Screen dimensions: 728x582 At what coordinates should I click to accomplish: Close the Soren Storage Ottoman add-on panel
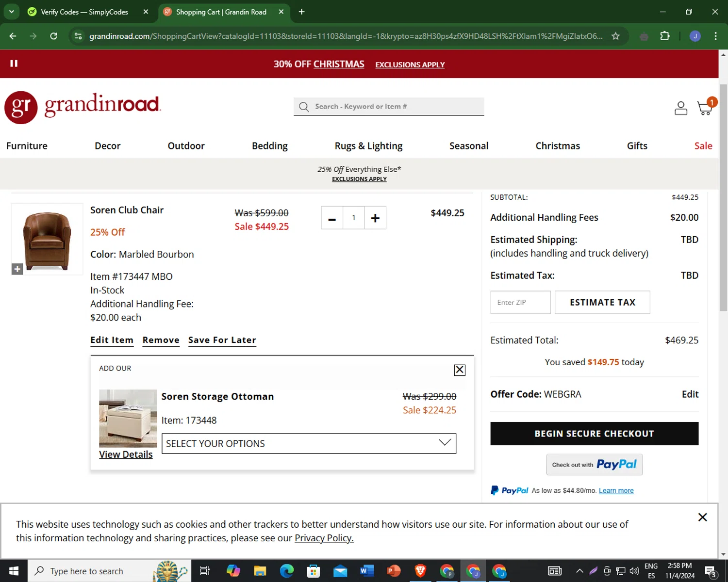pos(460,370)
